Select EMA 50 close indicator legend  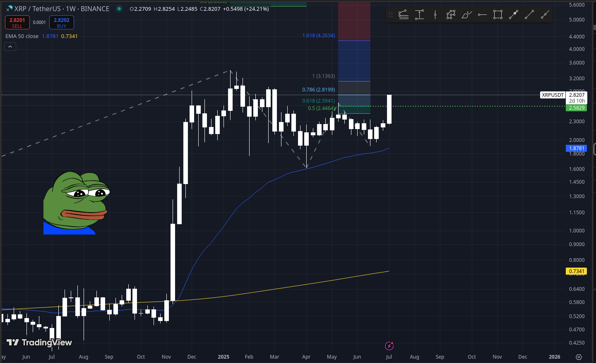coord(22,36)
